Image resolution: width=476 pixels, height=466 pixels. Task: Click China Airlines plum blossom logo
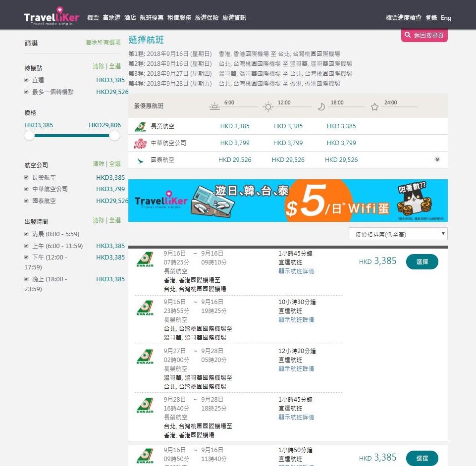(140, 143)
